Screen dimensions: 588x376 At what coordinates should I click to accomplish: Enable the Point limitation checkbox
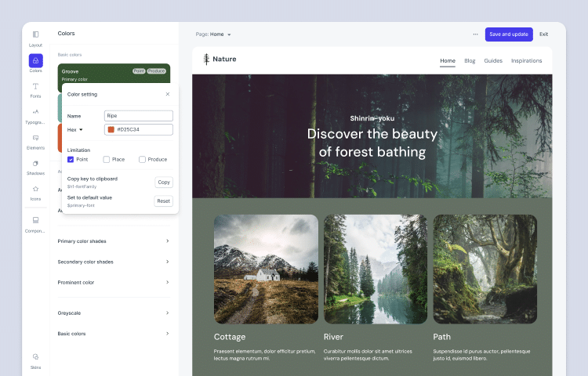pos(71,160)
